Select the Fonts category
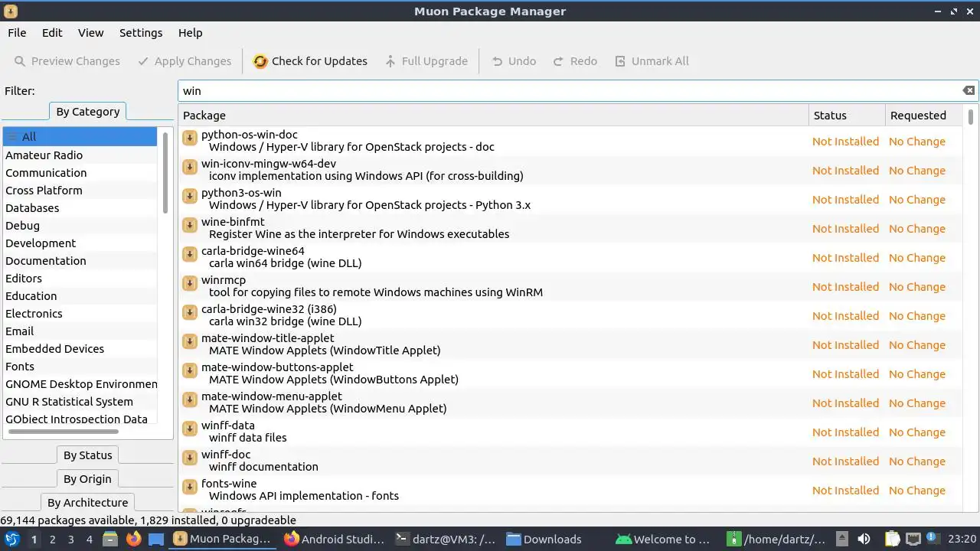980x551 pixels. coord(80,367)
